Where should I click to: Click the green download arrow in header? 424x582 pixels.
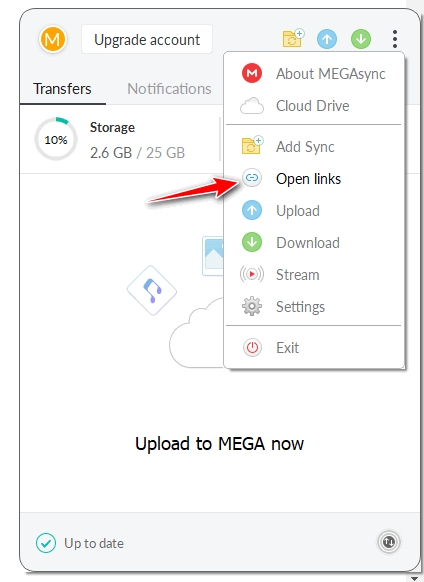point(361,39)
